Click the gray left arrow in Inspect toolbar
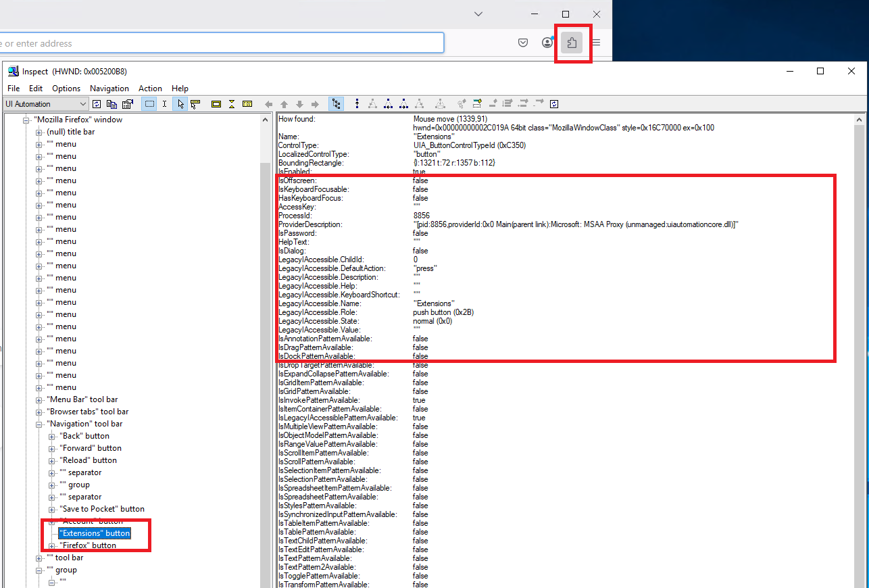Image resolution: width=869 pixels, height=588 pixels. click(268, 104)
